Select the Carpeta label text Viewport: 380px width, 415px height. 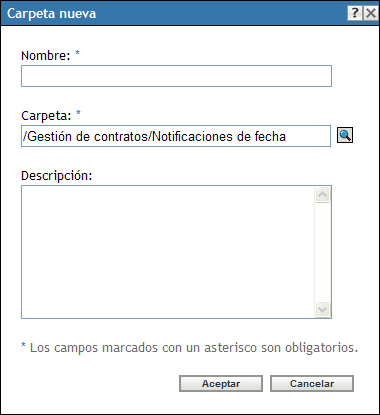[x=46, y=116]
